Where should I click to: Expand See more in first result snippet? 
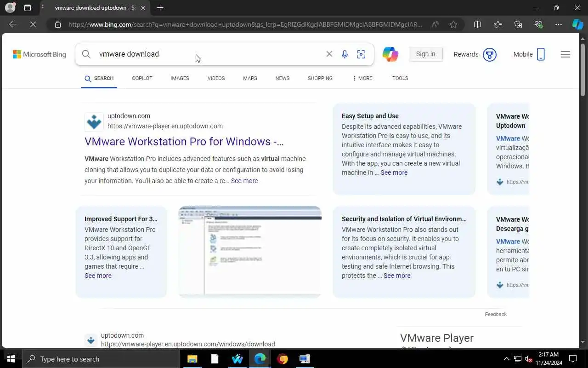click(x=244, y=181)
